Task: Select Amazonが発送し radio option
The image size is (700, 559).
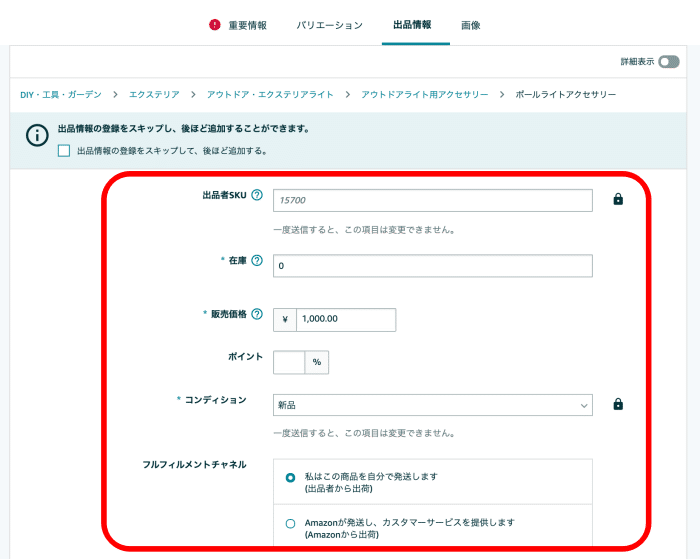Action: 290,523
